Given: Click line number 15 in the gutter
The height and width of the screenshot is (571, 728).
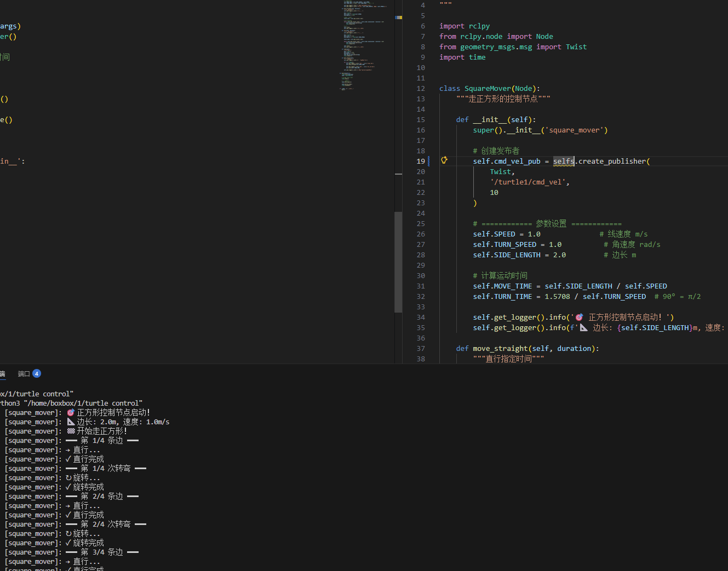Looking at the screenshot, I should 421,120.
